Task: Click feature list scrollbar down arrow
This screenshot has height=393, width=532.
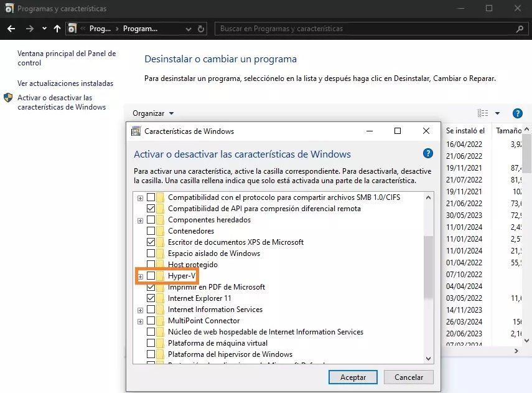Action: (428, 358)
